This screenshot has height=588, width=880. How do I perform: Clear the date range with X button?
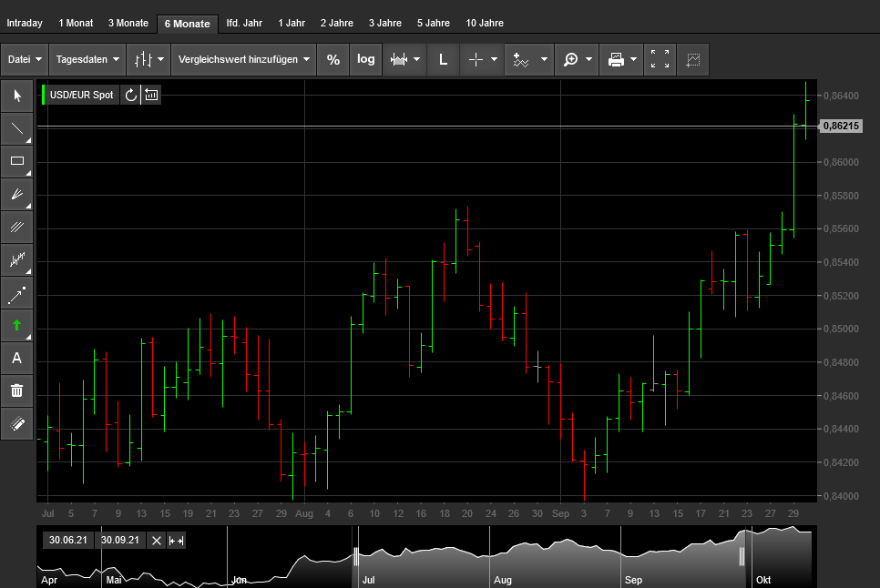[x=156, y=540]
